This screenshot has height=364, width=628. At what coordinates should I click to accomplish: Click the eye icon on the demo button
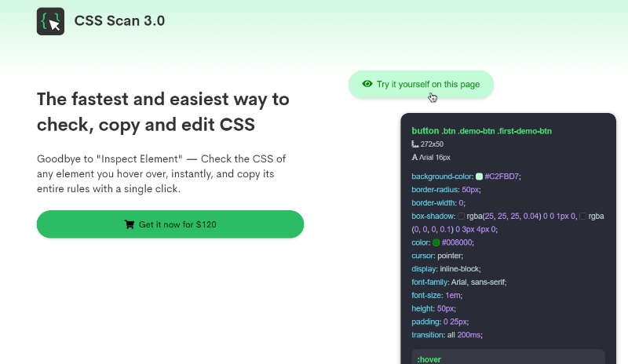367,84
